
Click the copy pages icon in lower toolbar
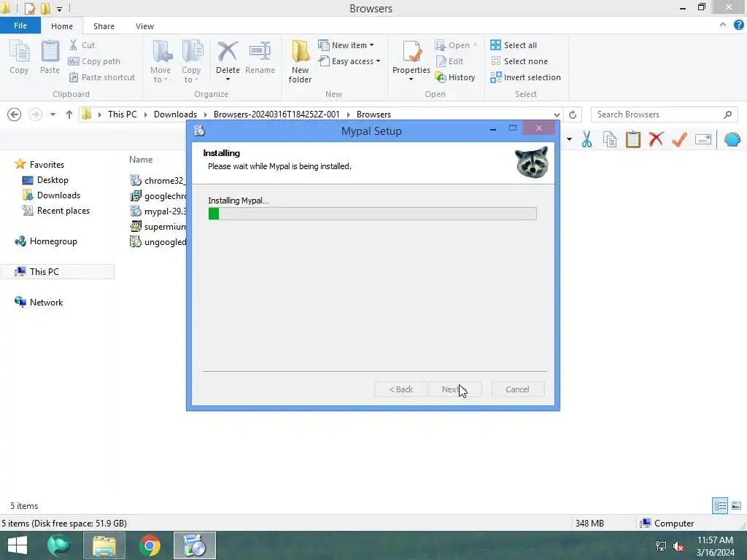[x=610, y=139]
